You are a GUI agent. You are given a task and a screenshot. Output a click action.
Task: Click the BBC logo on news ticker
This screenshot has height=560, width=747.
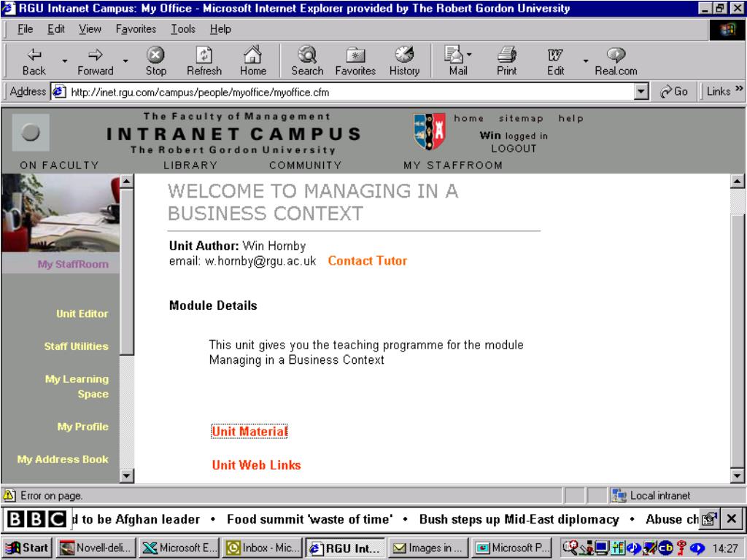[x=36, y=519]
